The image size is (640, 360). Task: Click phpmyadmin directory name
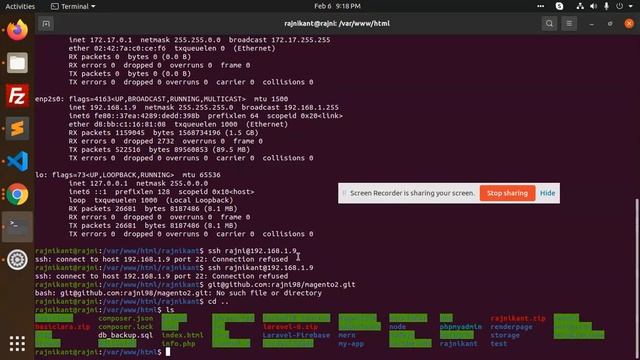[461, 327]
